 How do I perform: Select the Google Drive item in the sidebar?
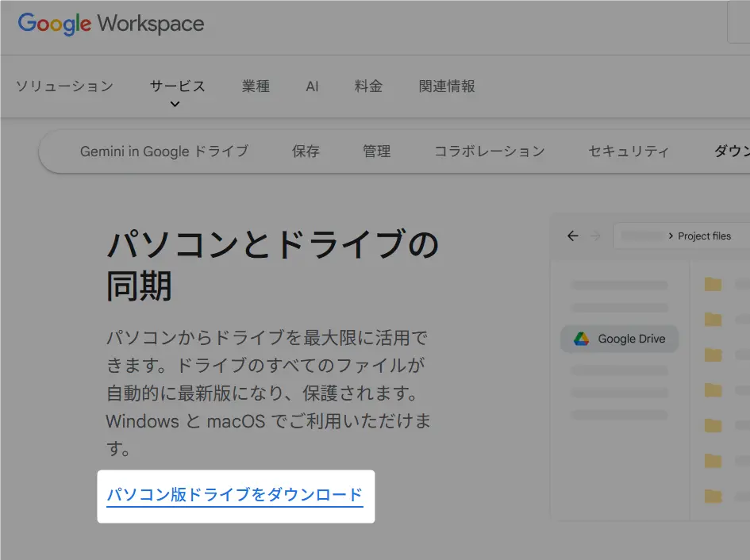coord(620,339)
